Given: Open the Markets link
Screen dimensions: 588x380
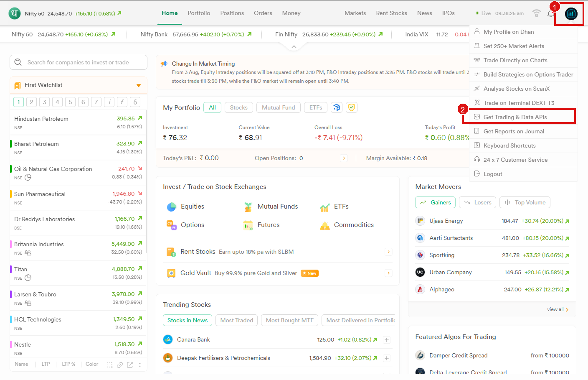Looking at the screenshot, I should coord(355,13).
